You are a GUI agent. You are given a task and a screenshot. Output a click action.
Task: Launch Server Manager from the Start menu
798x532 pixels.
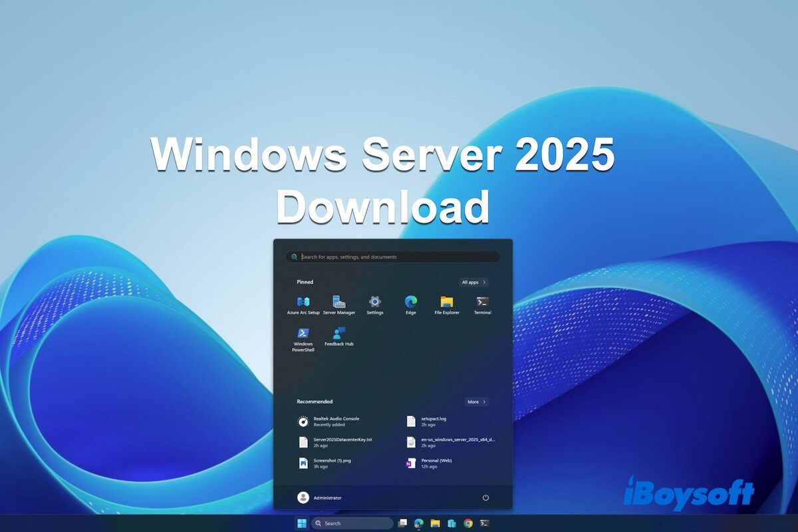[339, 305]
